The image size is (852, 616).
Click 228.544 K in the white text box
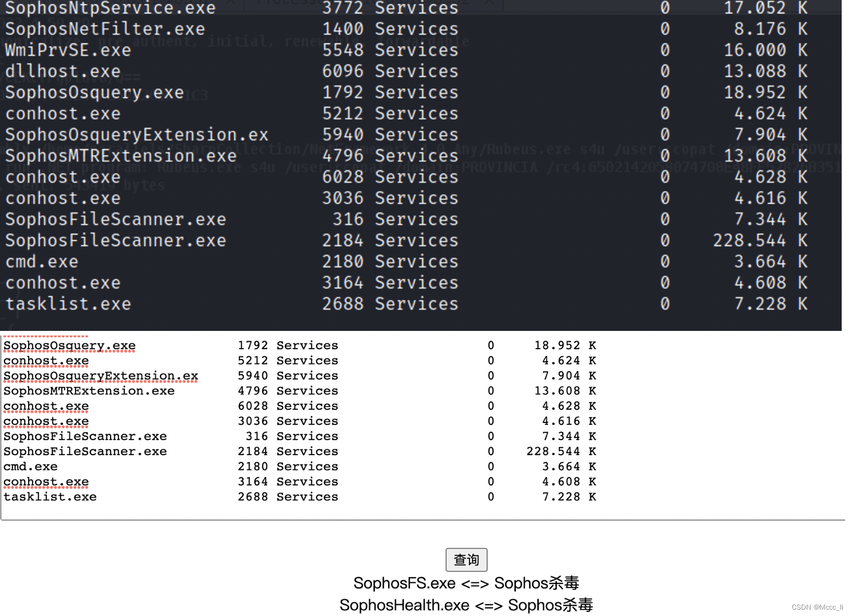coord(561,452)
